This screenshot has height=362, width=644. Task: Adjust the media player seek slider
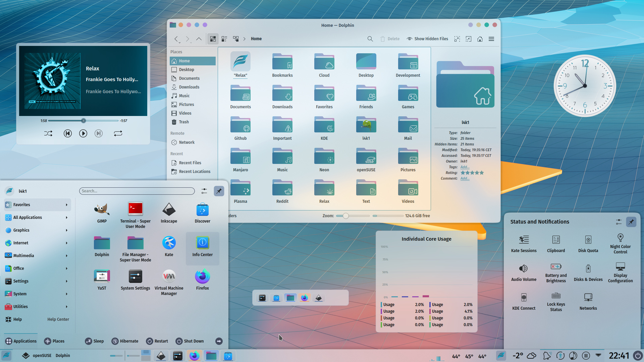(x=83, y=121)
